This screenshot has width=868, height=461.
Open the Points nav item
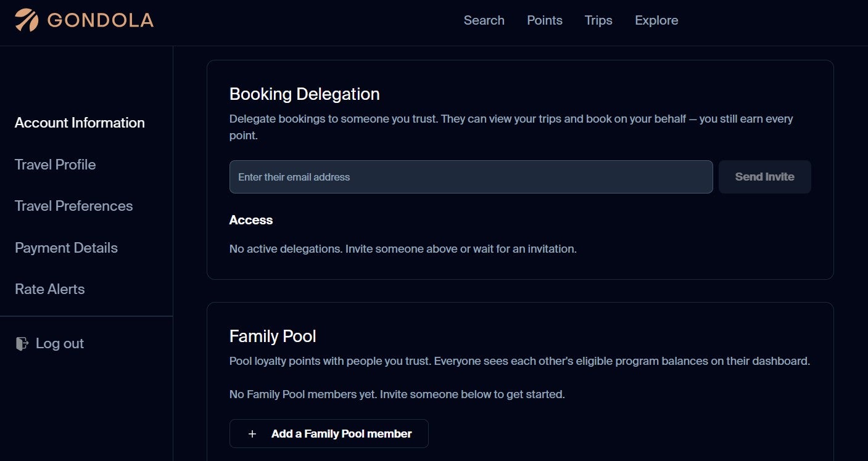(545, 20)
